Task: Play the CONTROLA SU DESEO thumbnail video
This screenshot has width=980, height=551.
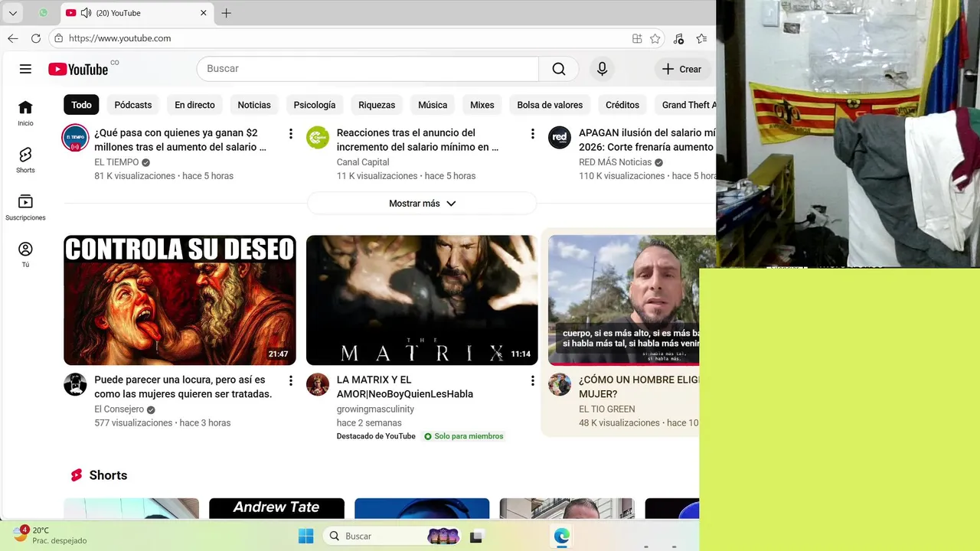Action: click(180, 300)
